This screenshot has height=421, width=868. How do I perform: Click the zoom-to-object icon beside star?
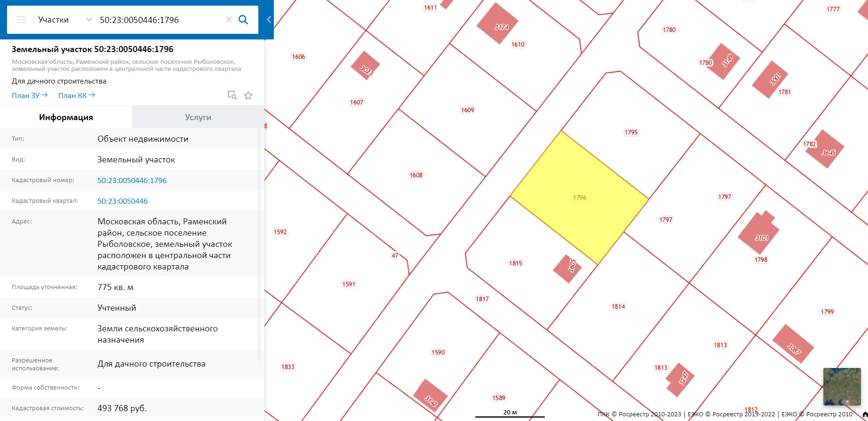pos(232,95)
